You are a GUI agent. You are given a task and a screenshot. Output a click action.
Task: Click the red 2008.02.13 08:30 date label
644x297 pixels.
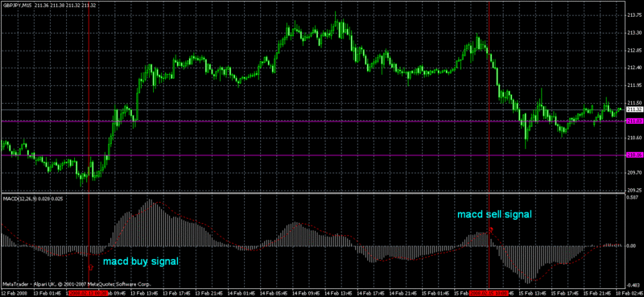click(89, 293)
